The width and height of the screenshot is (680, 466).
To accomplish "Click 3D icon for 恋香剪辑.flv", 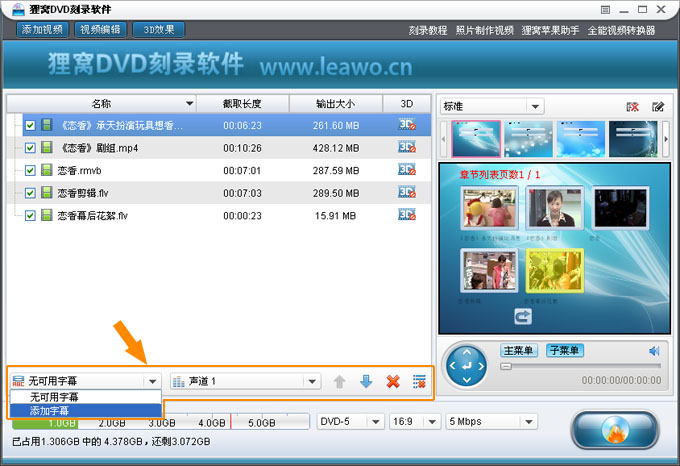I will point(407,192).
